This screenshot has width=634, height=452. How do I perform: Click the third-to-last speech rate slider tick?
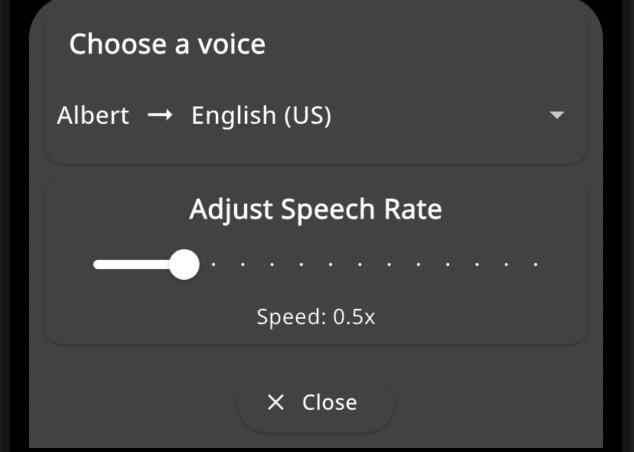click(477, 265)
